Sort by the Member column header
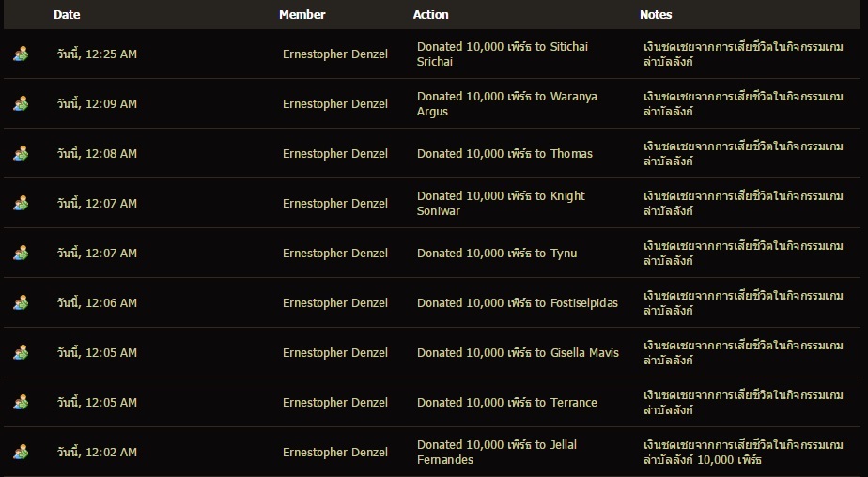The height and width of the screenshot is (477, 868). 302,15
